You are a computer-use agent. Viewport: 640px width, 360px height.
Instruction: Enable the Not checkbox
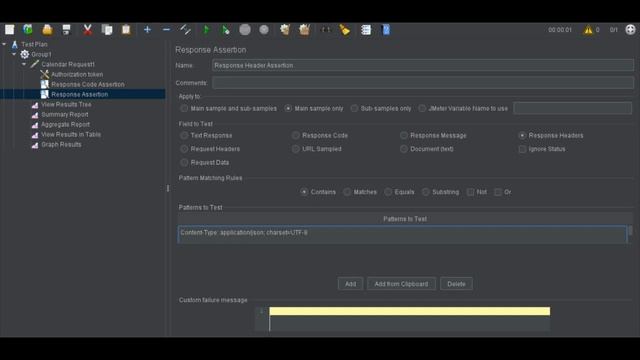(x=471, y=192)
